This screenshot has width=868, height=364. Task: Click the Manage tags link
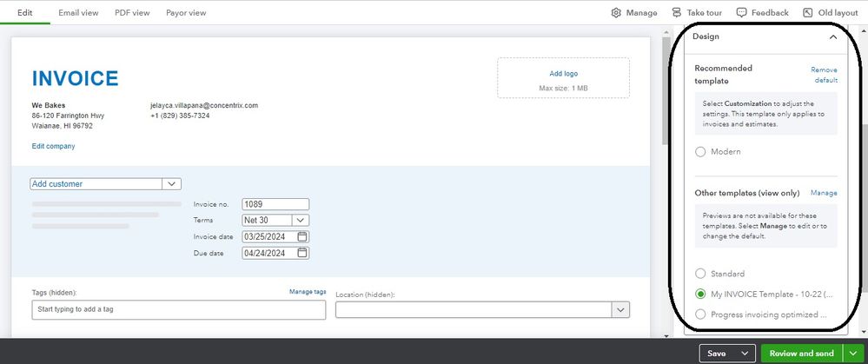click(x=308, y=292)
